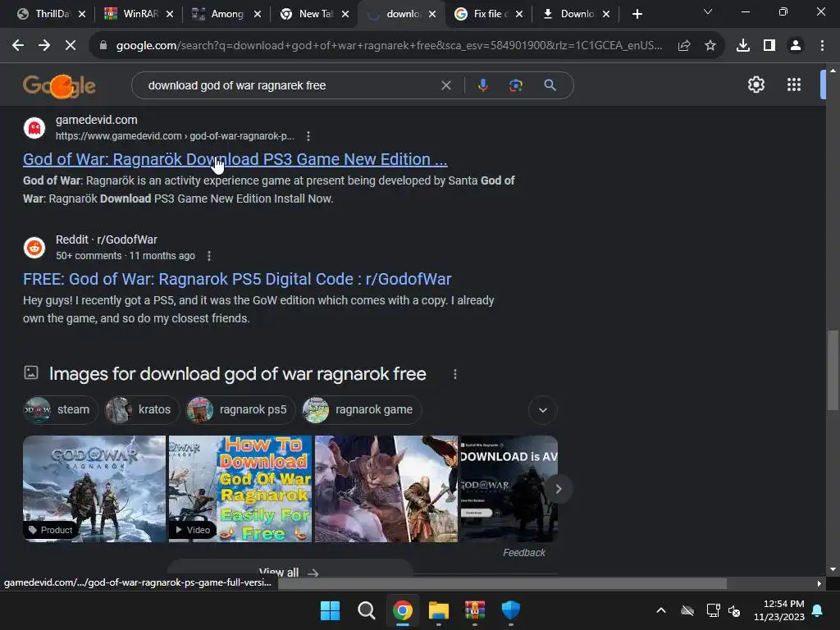
Task: Start voice search with microphone icon
Action: pyautogui.click(x=482, y=85)
